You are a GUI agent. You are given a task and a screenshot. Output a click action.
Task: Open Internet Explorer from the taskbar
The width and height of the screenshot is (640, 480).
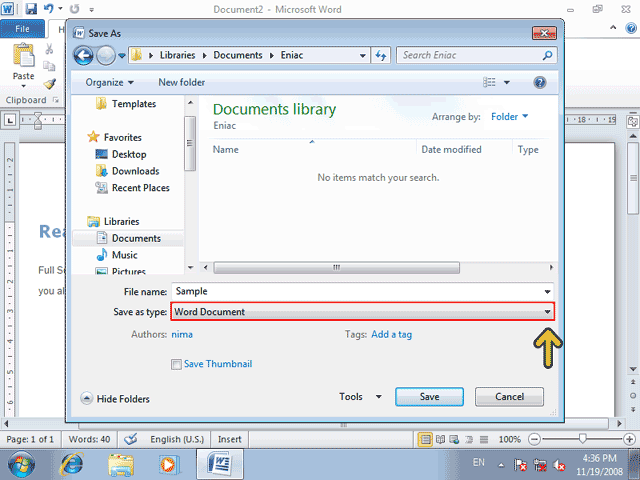(72, 464)
